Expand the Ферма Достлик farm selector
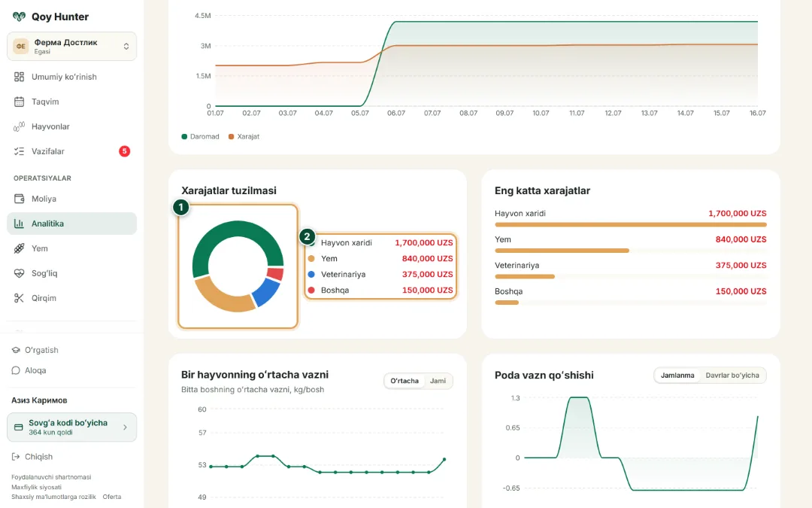Viewport: 812px width, 508px height. (71, 46)
